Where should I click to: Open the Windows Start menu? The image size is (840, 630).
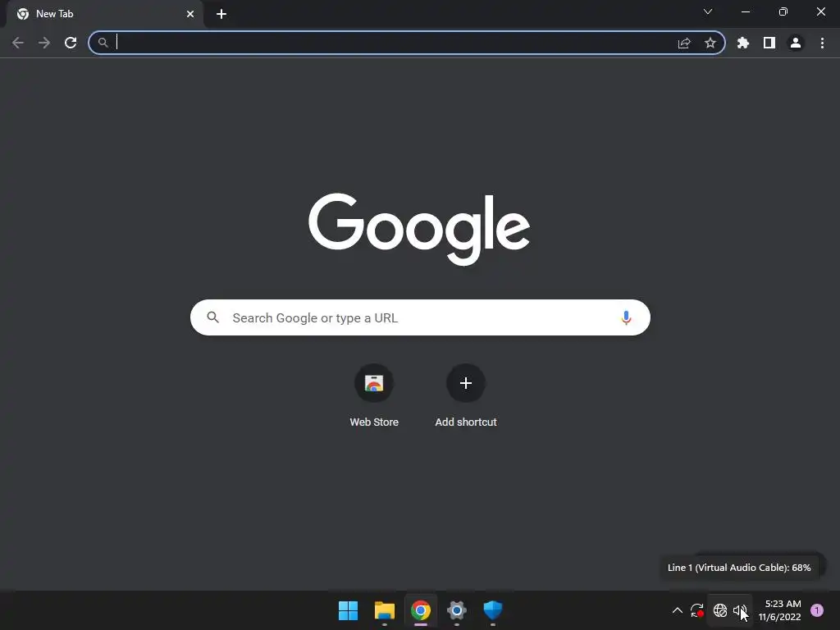coord(348,610)
